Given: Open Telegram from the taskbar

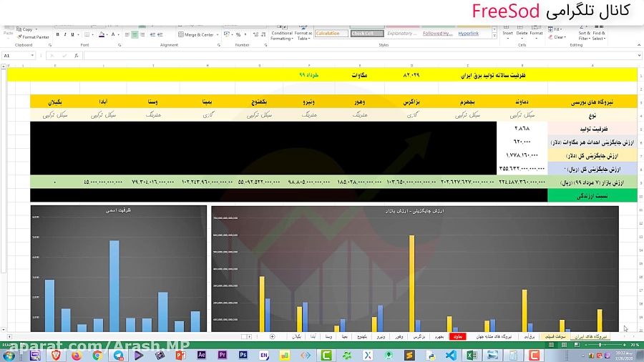Looking at the screenshot, I should point(118,355).
